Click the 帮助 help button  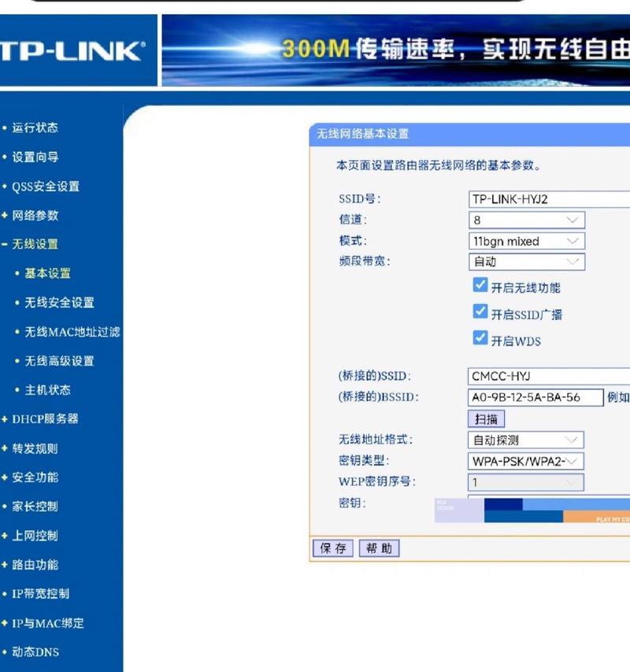point(379,548)
